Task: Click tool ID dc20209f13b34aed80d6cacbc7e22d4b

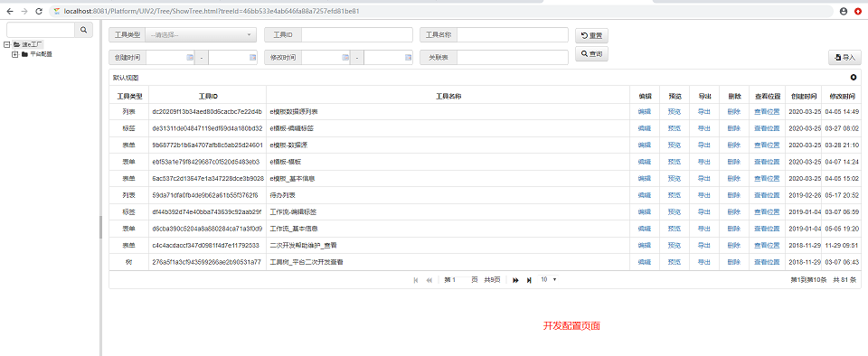Action: [207, 112]
